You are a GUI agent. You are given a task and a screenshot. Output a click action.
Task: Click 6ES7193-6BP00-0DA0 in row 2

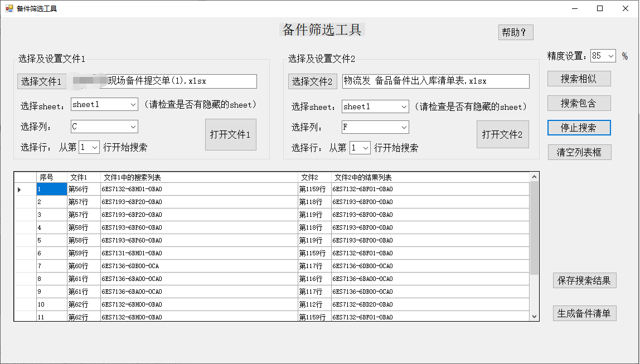tap(430, 202)
